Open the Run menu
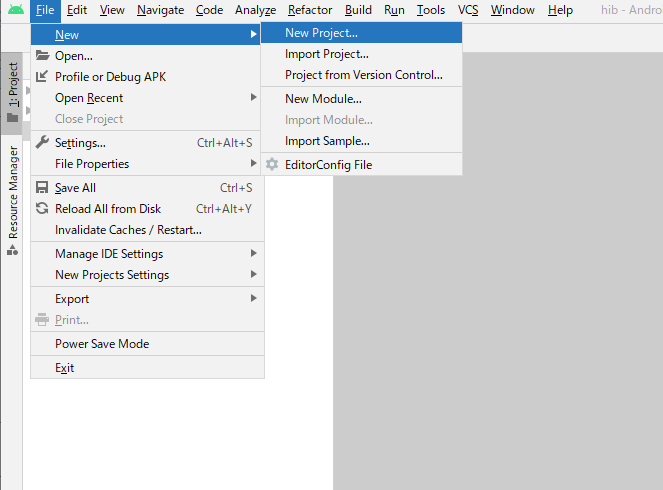This screenshot has height=490, width=663. tap(394, 10)
